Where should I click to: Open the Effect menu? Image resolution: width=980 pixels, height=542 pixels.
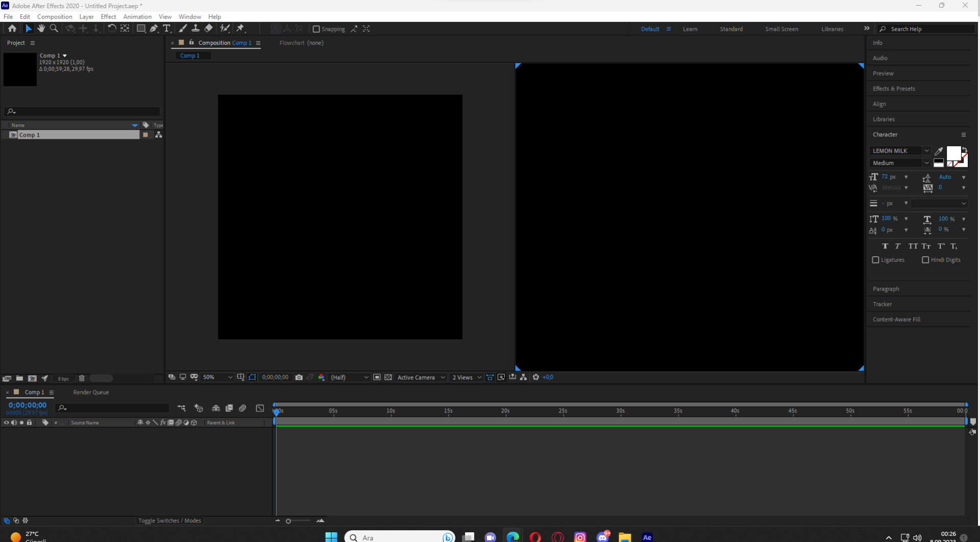pyautogui.click(x=109, y=17)
